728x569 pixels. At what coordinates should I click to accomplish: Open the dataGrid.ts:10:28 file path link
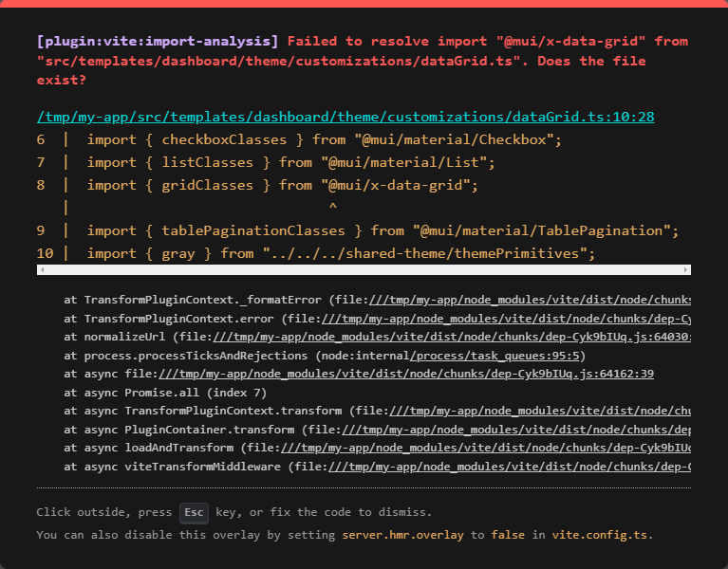point(345,117)
